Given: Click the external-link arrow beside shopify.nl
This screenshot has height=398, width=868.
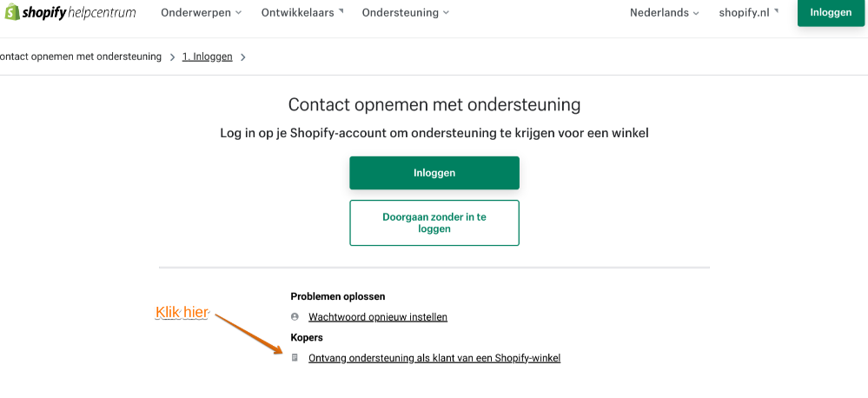Looking at the screenshot, I should [x=777, y=10].
